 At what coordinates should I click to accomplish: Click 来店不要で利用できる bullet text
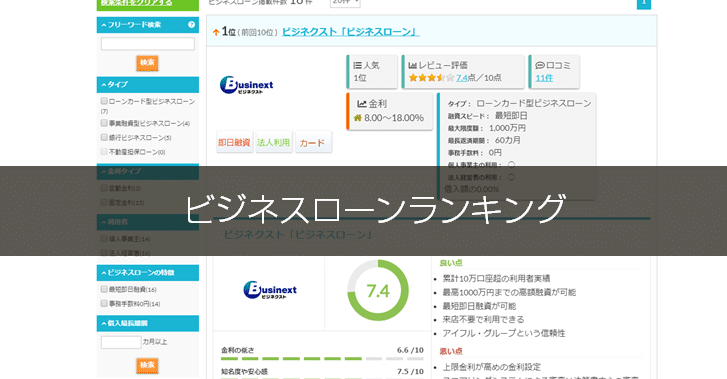pos(483,319)
